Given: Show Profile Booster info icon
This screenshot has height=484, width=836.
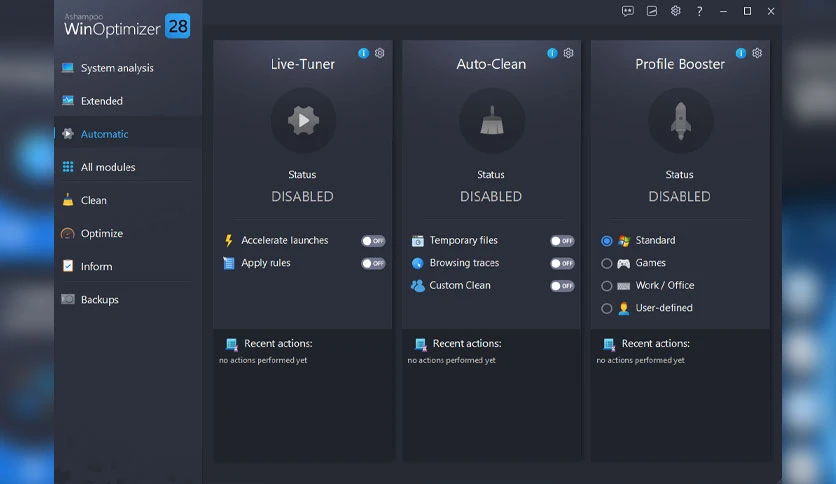Looking at the screenshot, I should click(741, 53).
